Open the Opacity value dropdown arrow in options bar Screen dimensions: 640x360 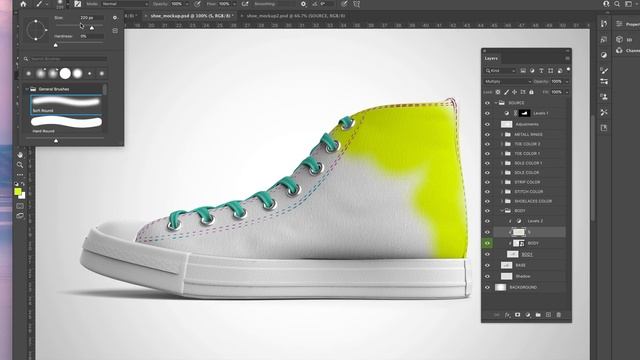pyautogui.click(x=187, y=4)
